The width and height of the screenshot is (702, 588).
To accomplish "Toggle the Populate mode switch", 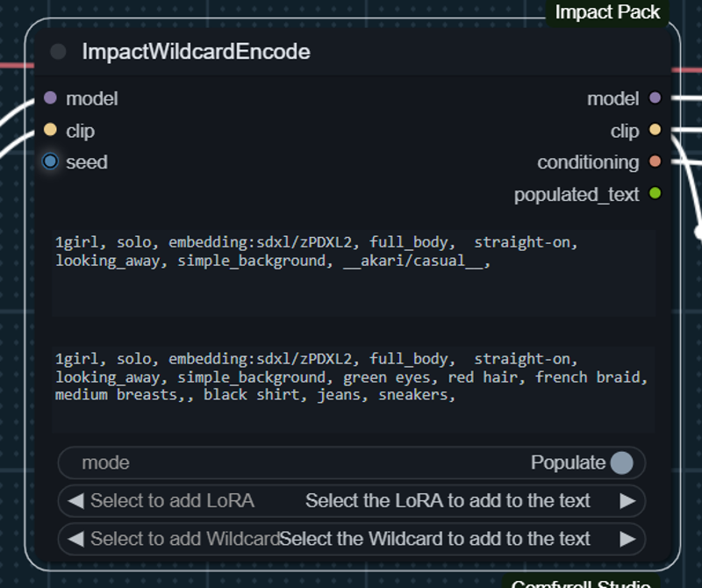I will pyautogui.click(x=622, y=463).
